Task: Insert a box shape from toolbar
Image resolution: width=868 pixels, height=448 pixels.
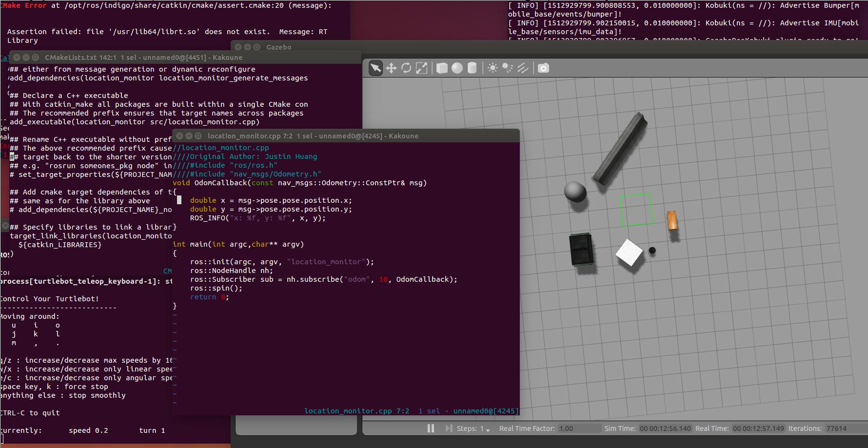Action: (442, 68)
